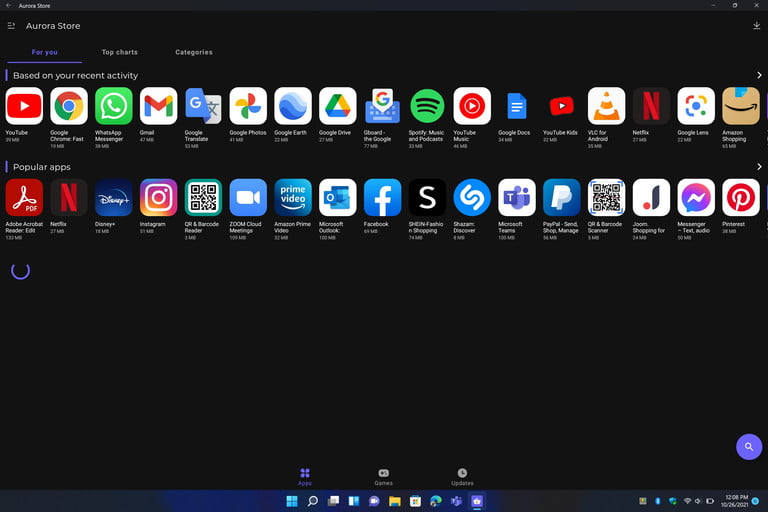Select the Gboard keyboard app icon
This screenshot has width=768, height=512.
383,106
